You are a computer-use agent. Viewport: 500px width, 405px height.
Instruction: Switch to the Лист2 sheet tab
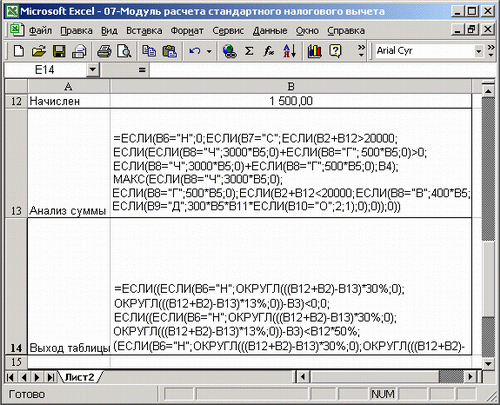click(x=79, y=377)
